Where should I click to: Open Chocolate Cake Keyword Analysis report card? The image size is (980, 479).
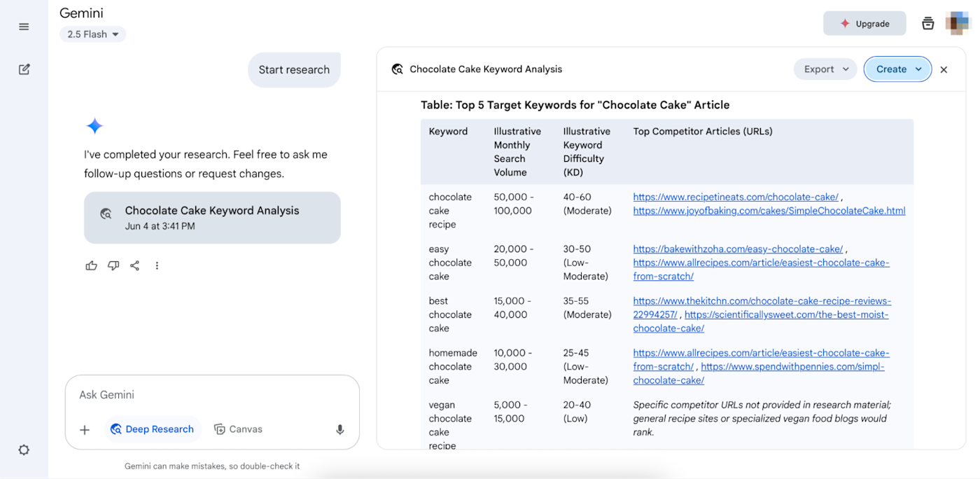pos(212,218)
